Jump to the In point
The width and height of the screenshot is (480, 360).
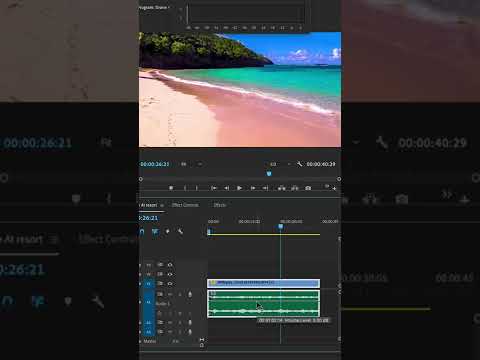coord(214,188)
